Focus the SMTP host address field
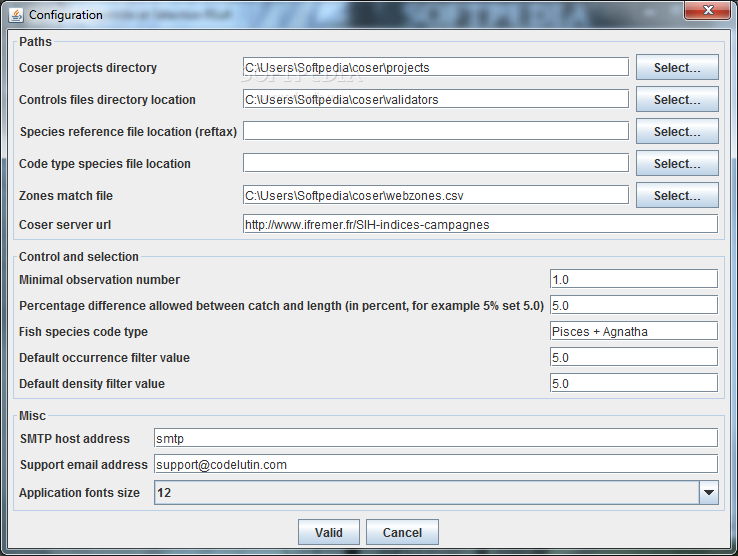Image resolution: width=738 pixels, height=556 pixels. click(436, 438)
